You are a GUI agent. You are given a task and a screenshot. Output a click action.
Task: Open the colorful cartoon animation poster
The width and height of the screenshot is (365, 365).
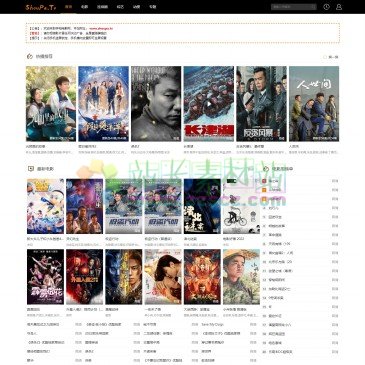46,206
